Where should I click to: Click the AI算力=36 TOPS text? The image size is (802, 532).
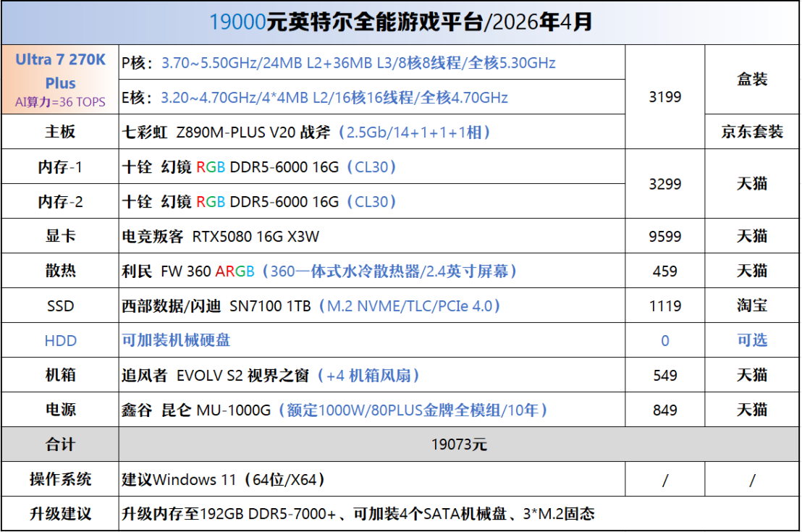(60, 102)
